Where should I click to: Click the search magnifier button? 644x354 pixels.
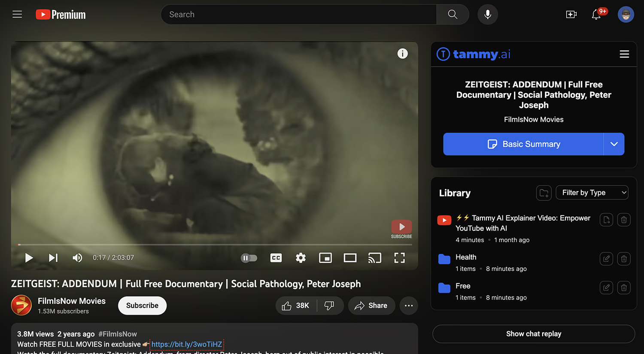pyautogui.click(x=453, y=14)
